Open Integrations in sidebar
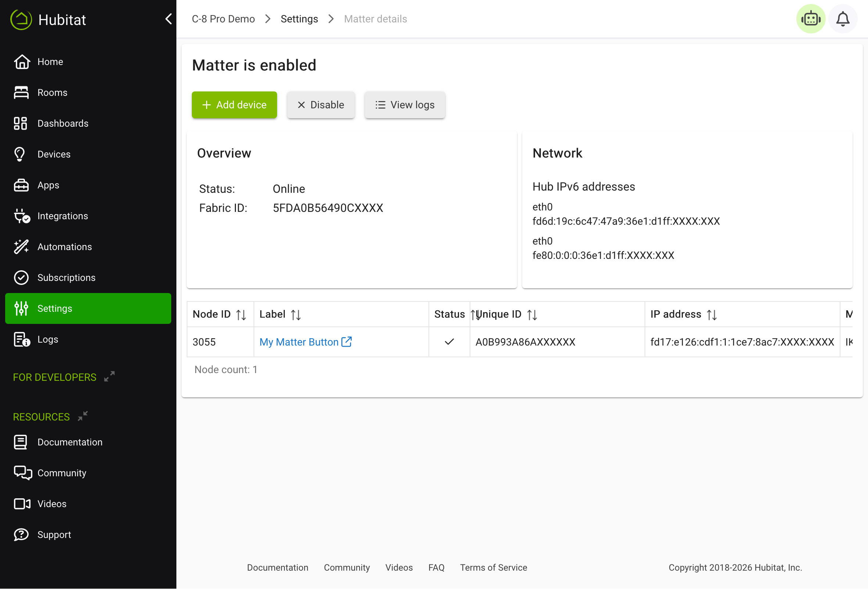Image resolution: width=868 pixels, height=589 pixels. point(88,216)
